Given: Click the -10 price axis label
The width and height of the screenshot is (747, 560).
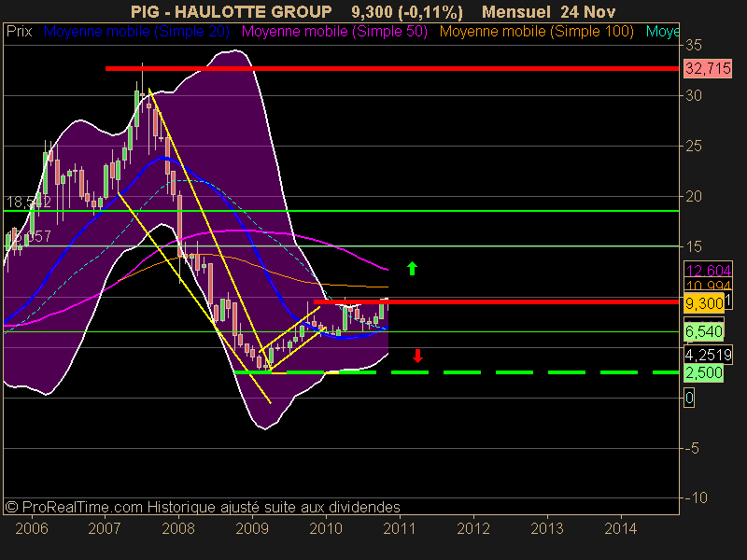Looking at the screenshot, I should coord(697,498).
